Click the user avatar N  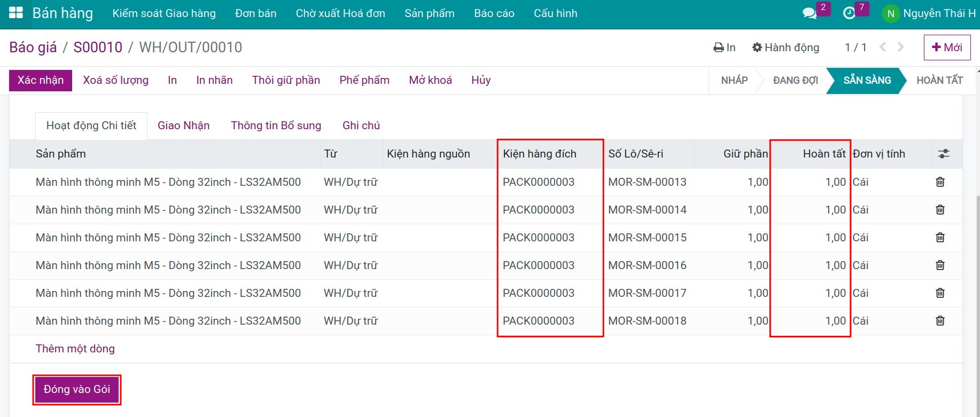[x=891, y=14]
